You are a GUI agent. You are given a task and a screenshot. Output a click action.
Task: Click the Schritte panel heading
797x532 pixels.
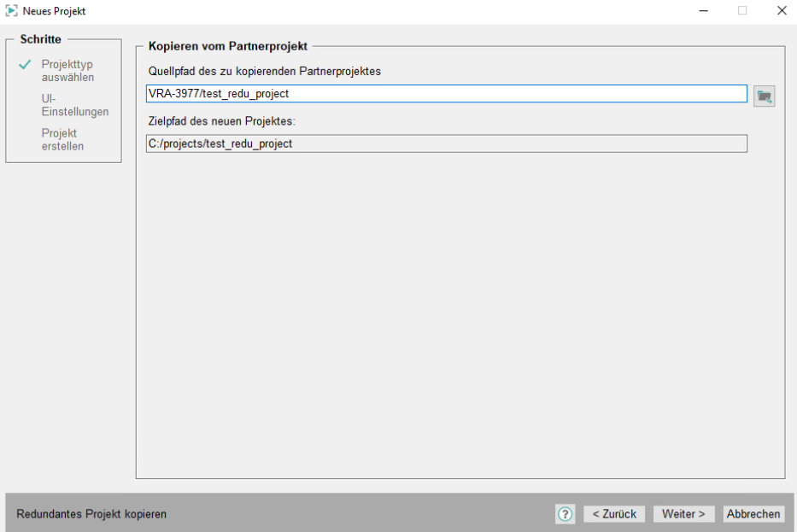(x=41, y=39)
